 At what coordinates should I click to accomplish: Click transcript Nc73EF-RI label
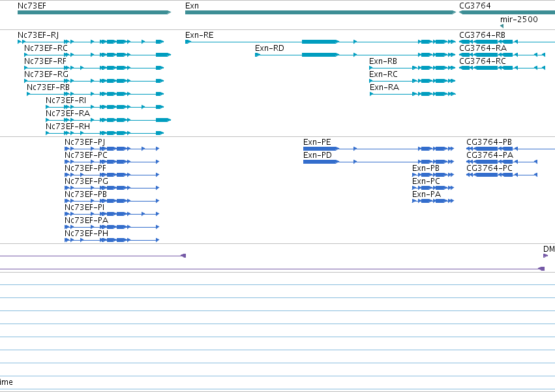[65, 100]
